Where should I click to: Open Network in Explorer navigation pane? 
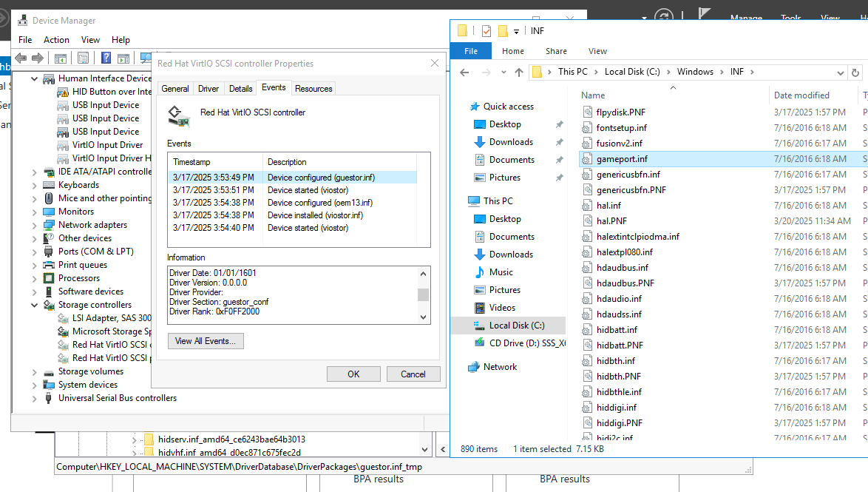500,367
